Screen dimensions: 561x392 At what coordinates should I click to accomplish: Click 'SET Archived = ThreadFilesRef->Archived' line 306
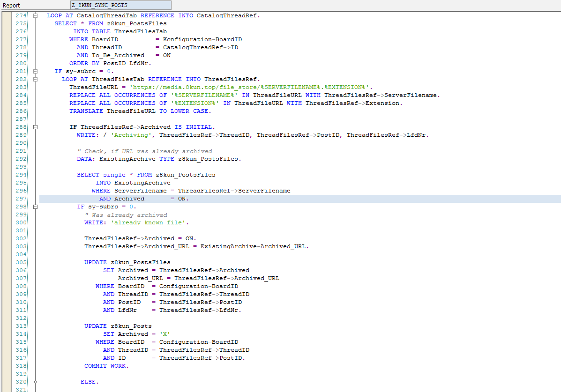click(176, 270)
